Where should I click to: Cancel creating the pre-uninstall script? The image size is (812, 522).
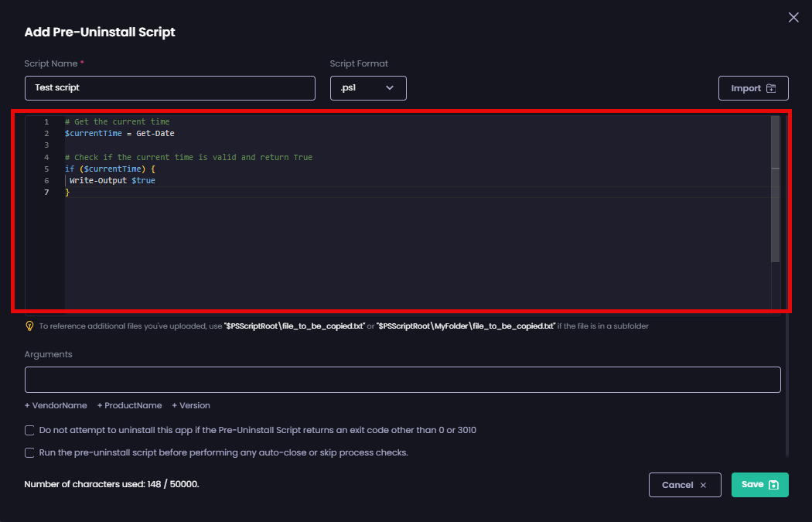coord(684,485)
